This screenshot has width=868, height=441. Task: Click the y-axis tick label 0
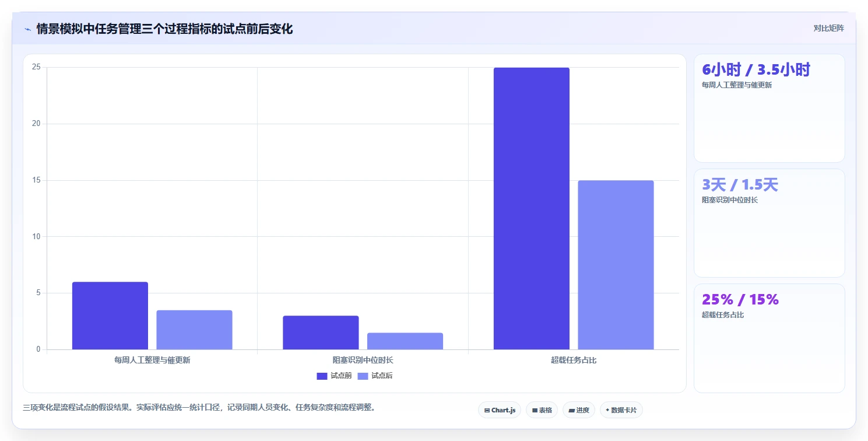38,349
